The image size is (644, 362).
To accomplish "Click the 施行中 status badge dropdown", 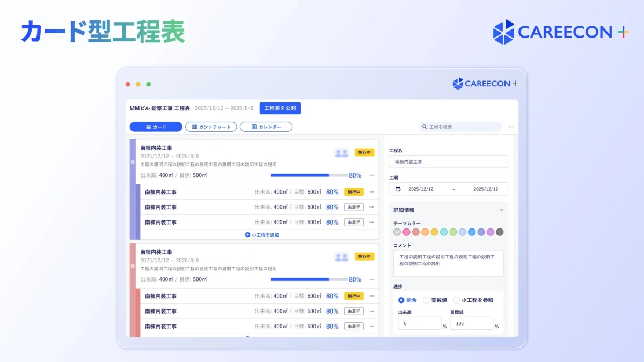I will pyautogui.click(x=365, y=152).
